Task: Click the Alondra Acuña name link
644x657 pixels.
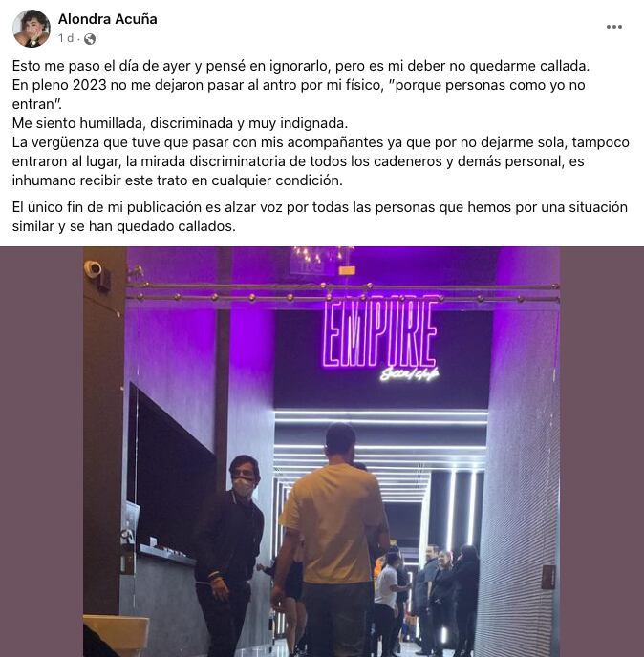Action: point(108,19)
